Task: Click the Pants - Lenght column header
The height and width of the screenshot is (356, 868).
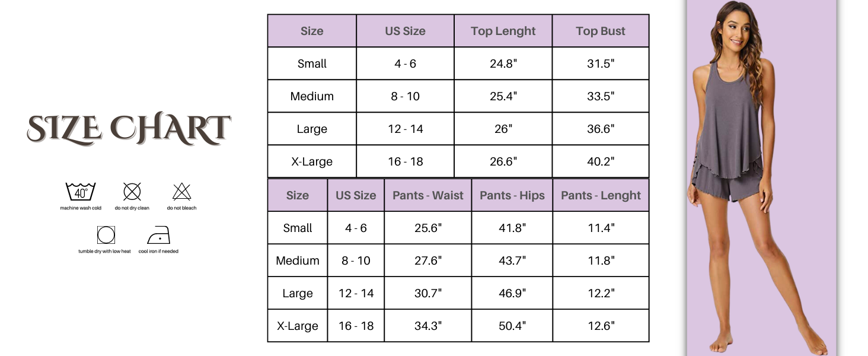Action: pos(601,195)
